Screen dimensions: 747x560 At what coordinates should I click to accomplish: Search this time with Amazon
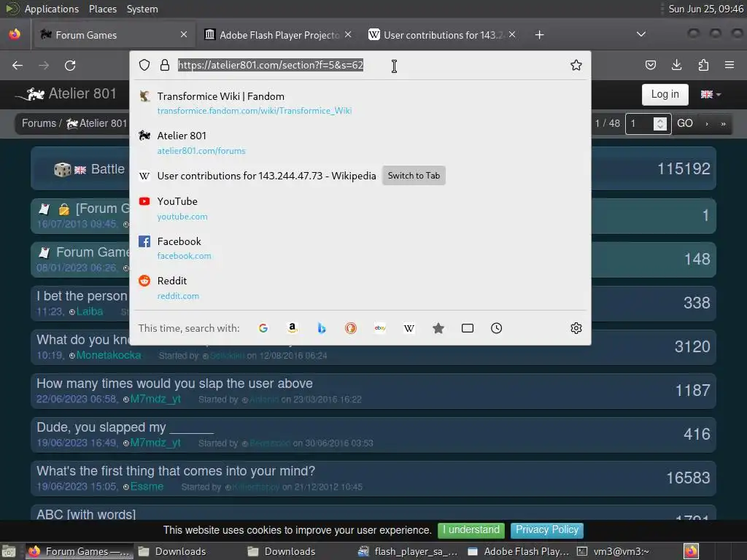[292, 328]
